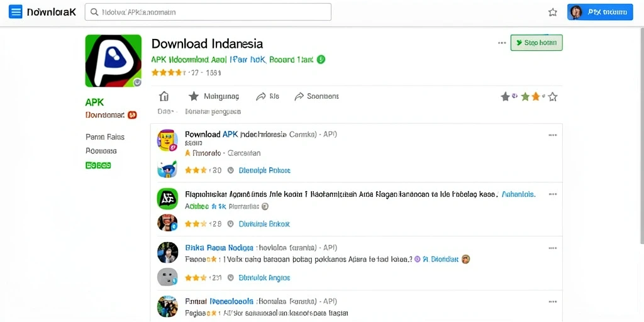Click the green badge in sidebar
The image size is (644, 322).
coord(98,165)
